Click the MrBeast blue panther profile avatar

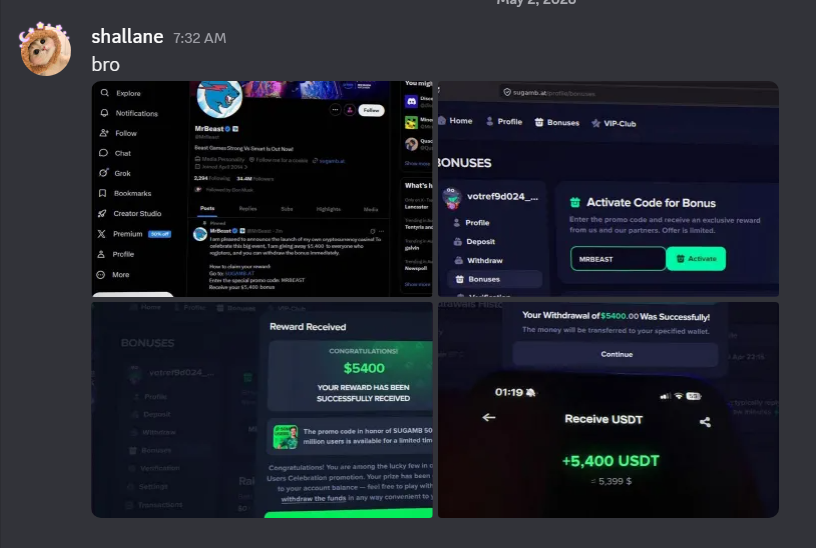(220, 97)
